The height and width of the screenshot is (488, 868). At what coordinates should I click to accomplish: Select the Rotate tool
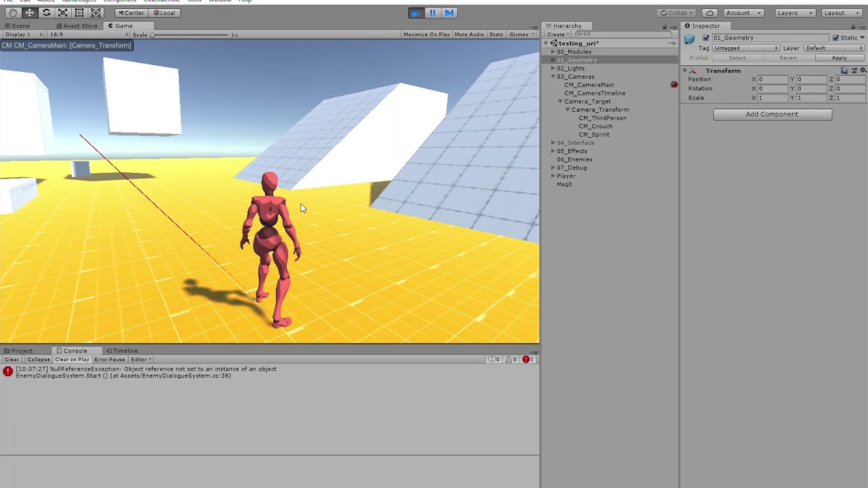[x=46, y=13]
